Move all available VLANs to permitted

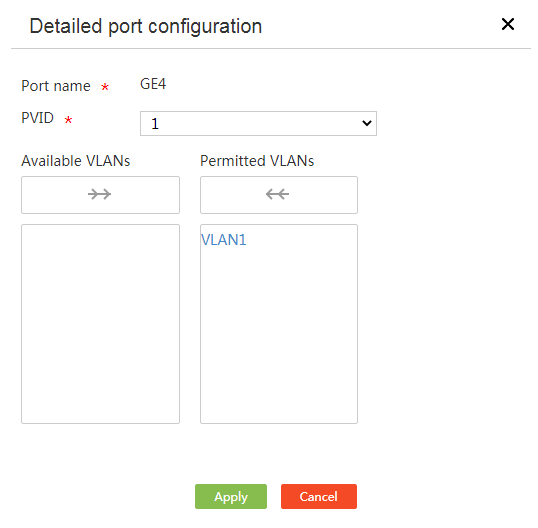tap(100, 195)
